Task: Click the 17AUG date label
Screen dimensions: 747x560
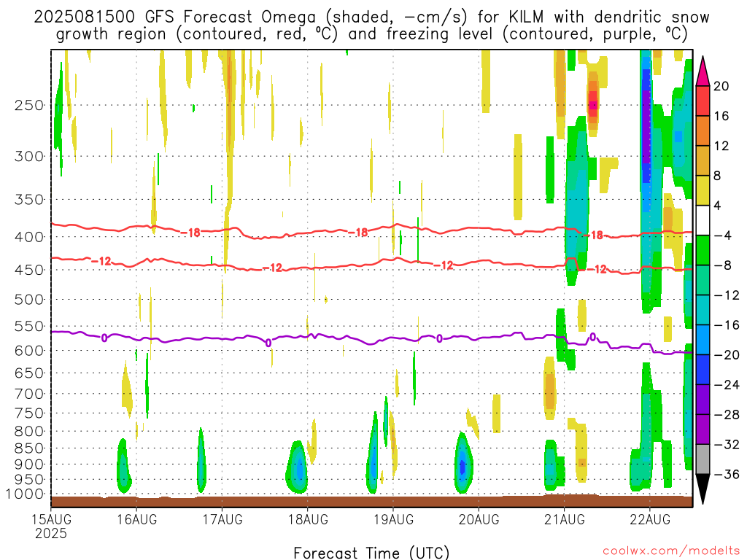Action: (x=222, y=519)
